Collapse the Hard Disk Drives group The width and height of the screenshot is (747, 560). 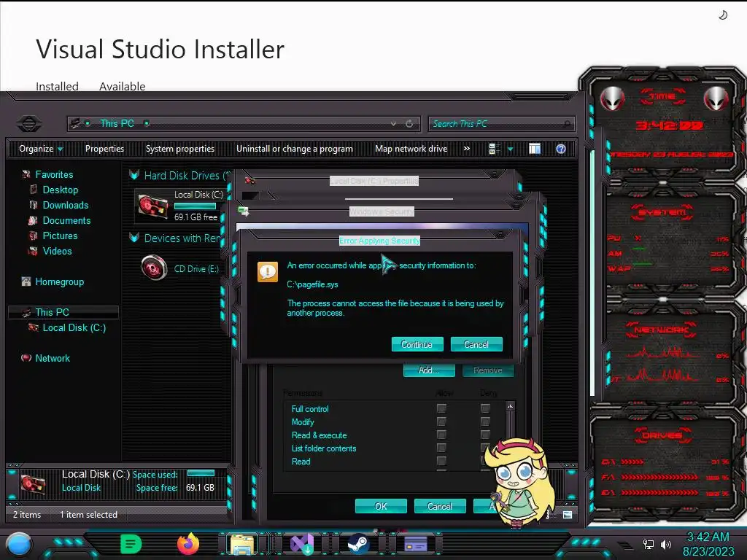point(134,175)
